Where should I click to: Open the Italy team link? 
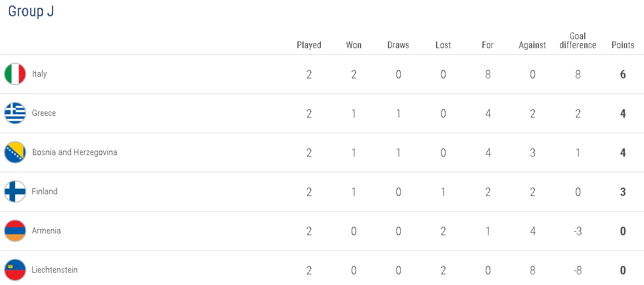[40, 74]
